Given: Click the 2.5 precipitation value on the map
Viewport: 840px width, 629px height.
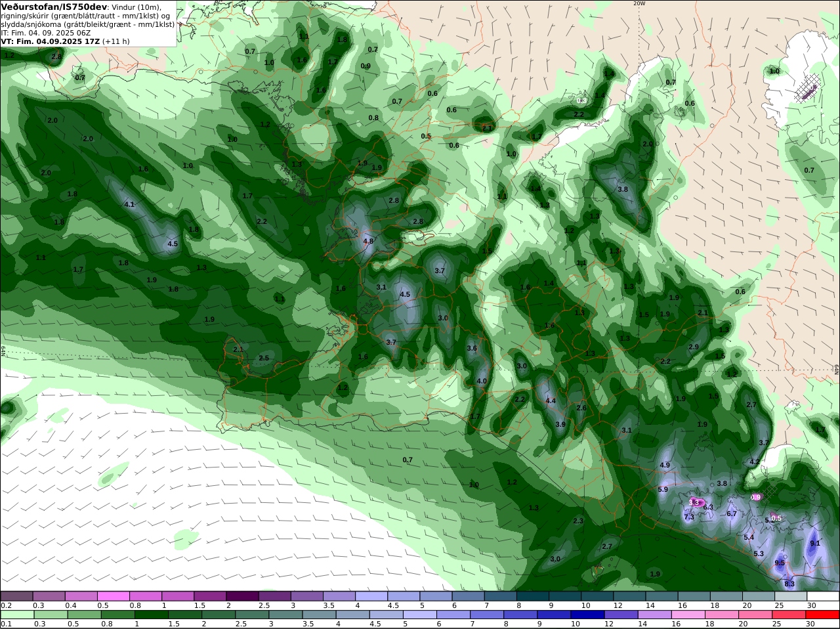Looking at the screenshot, I should pos(264,358).
